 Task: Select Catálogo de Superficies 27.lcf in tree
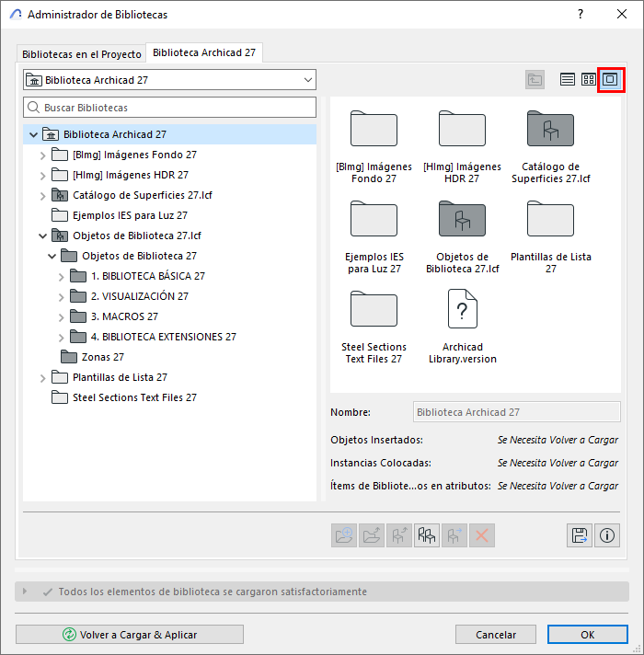pyautogui.click(x=143, y=196)
